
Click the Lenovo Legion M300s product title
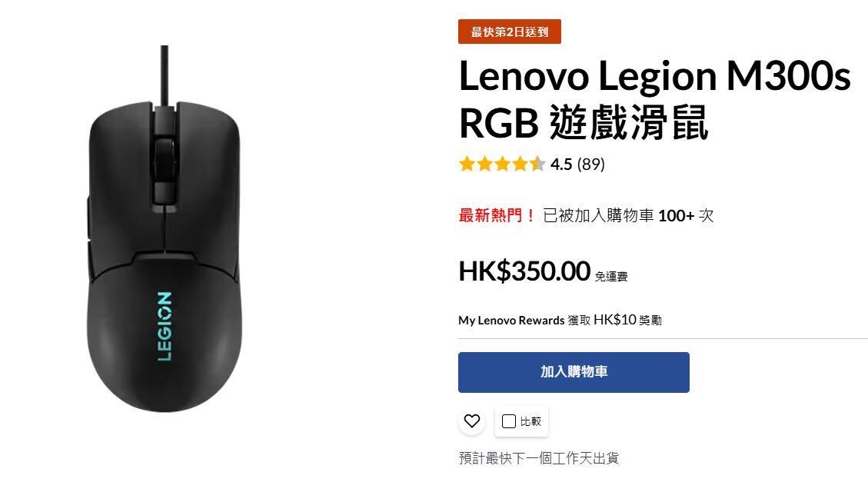tap(654, 100)
